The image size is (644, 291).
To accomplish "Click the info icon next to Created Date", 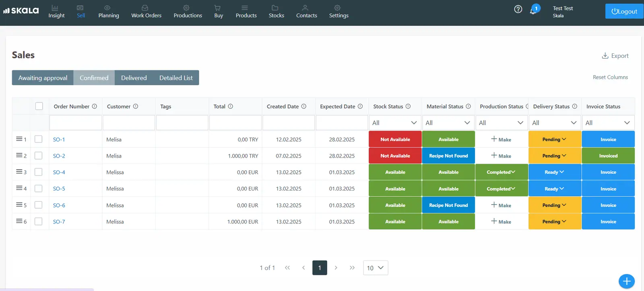I will pyautogui.click(x=304, y=107).
